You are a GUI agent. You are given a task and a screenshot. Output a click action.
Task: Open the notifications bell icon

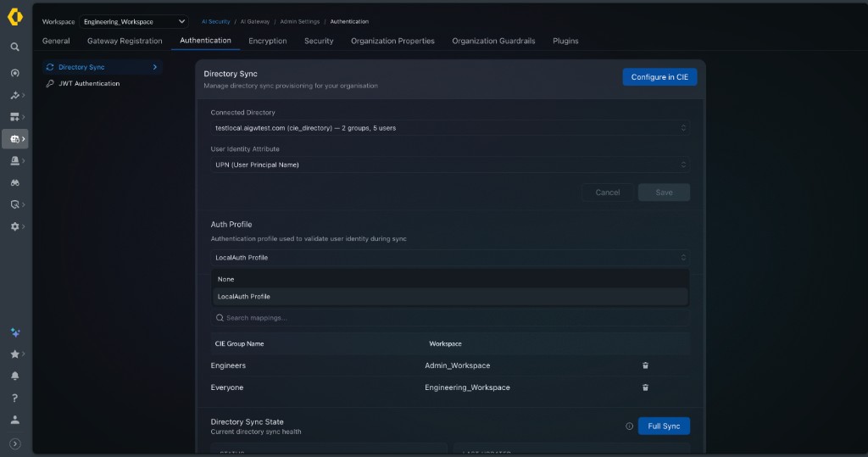pos(15,376)
